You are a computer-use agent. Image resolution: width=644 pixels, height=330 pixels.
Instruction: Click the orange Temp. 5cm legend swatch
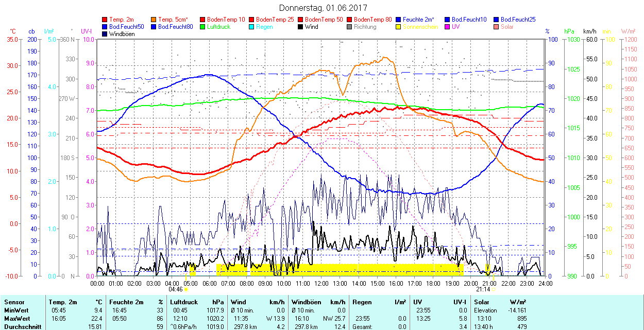154,20
